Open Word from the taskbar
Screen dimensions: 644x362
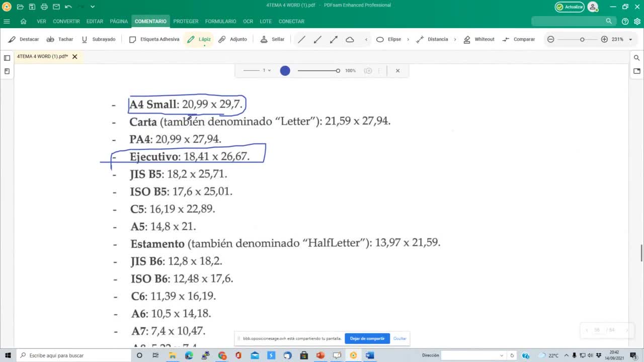(x=370, y=355)
